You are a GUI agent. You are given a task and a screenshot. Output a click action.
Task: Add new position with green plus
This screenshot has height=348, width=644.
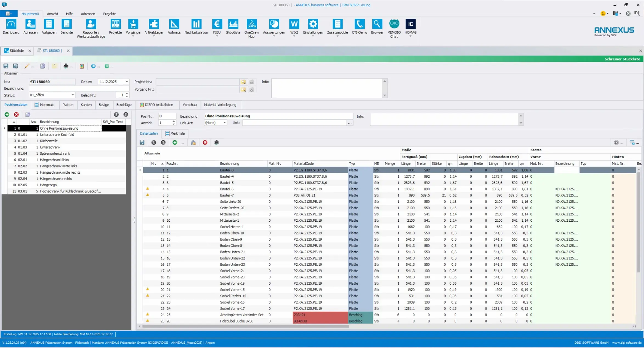7,115
